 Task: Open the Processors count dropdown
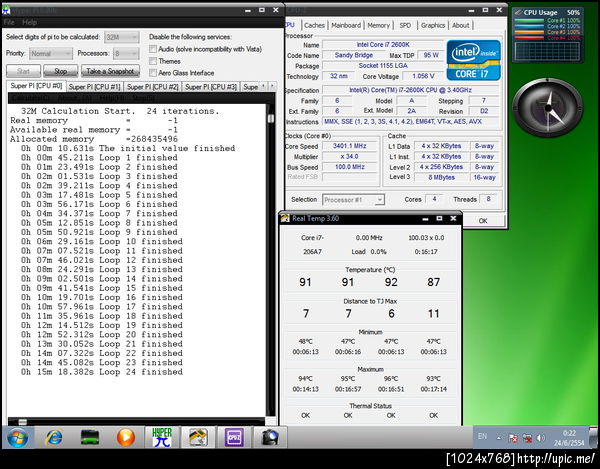(126, 54)
